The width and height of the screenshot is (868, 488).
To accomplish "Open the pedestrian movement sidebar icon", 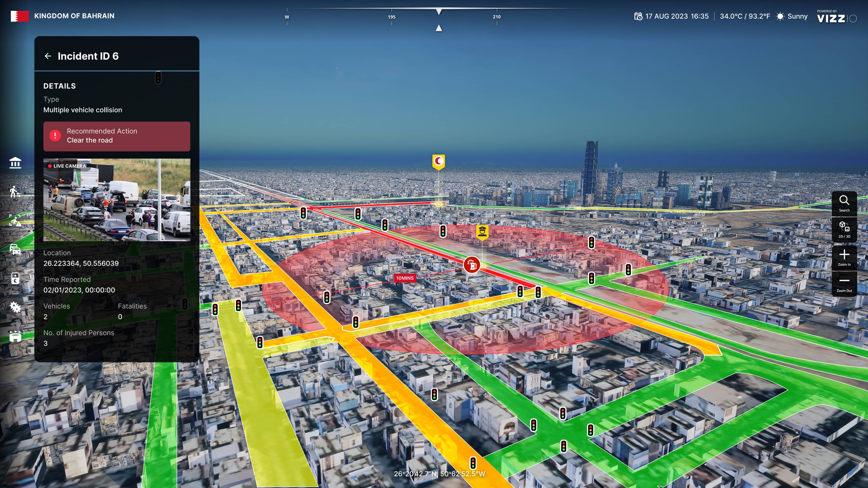I will click(x=15, y=192).
